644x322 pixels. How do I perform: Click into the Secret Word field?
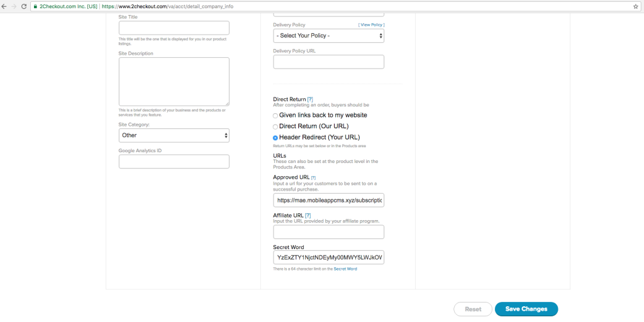click(328, 257)
